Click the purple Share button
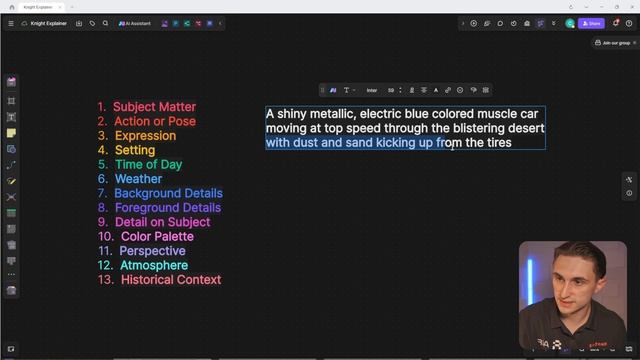This screenshot has height=360, width=640. click(591, 24)
